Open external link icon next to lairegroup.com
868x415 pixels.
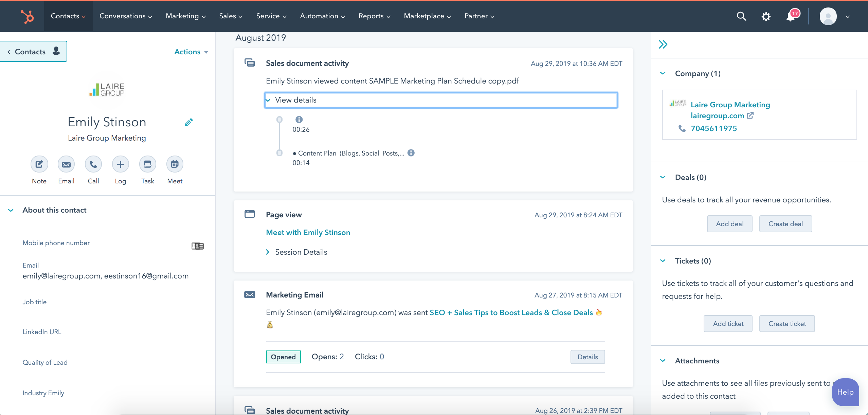750,115
